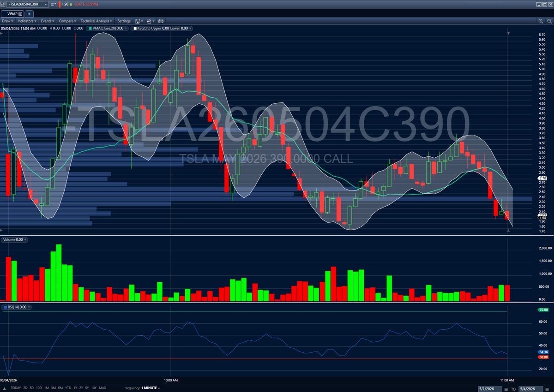Click the 1.98 last price axis label
Image resolution: width=554 pixels, height=392 pixels.
(542, 218)
